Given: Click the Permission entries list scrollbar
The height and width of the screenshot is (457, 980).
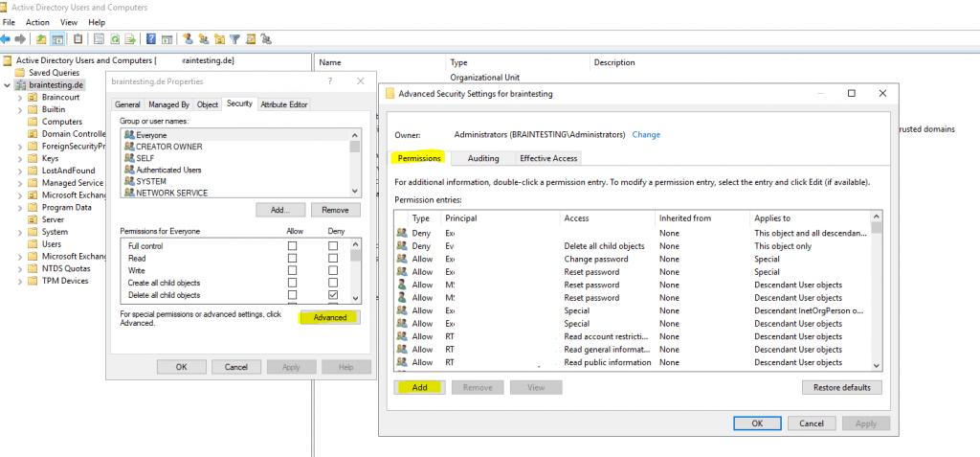Looking at the screenshot, I should pos(877,291).
